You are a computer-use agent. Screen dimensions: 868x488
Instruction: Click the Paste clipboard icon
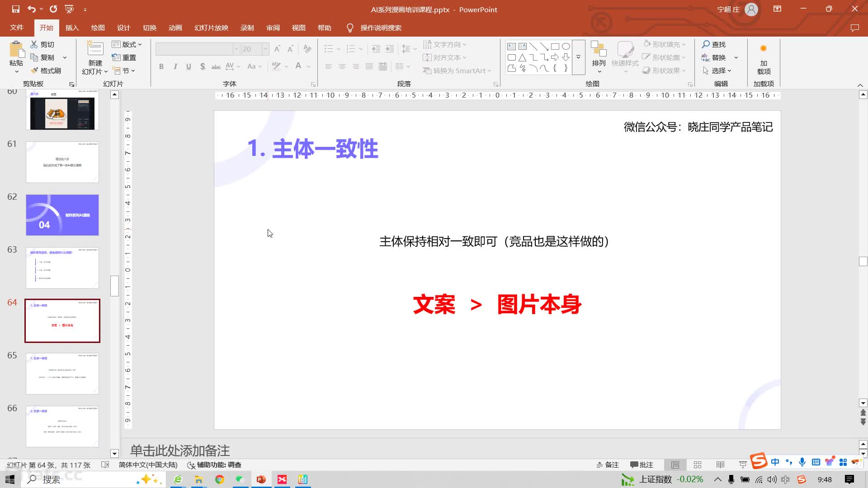point(16,50)
